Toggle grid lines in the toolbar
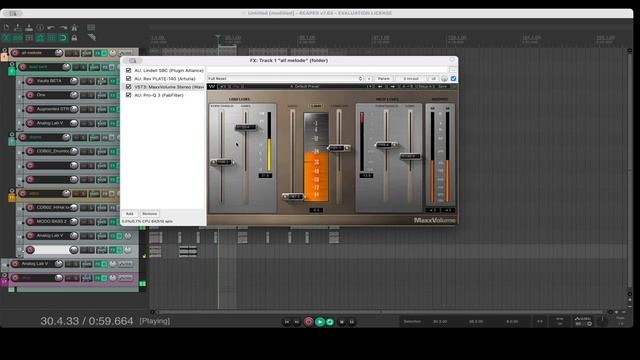Viewport: 640px width, 360px height. [x=51, y=38]
